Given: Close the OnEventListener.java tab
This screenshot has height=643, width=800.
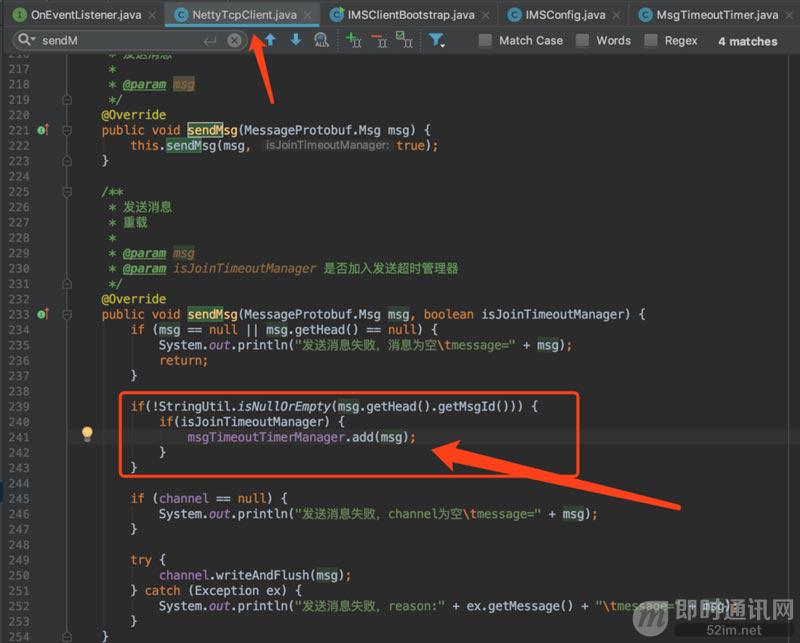Looking at the screenshot, I should [x=152, y=15].
